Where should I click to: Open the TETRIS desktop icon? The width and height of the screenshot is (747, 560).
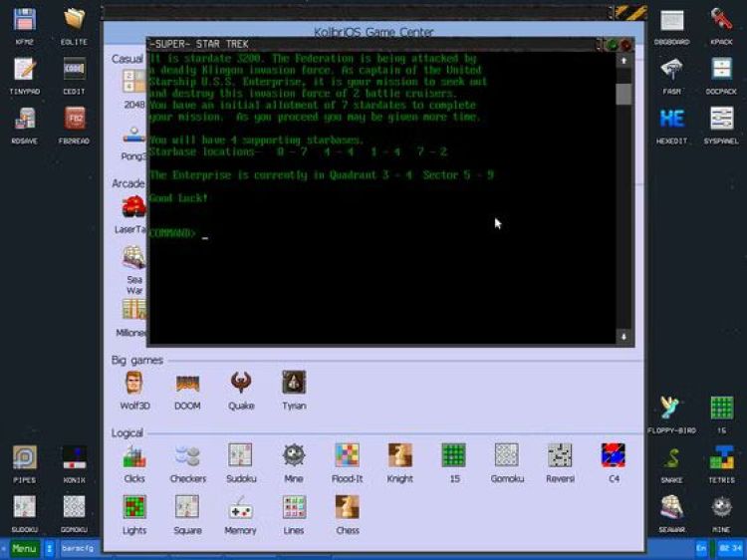pos(722,460)
